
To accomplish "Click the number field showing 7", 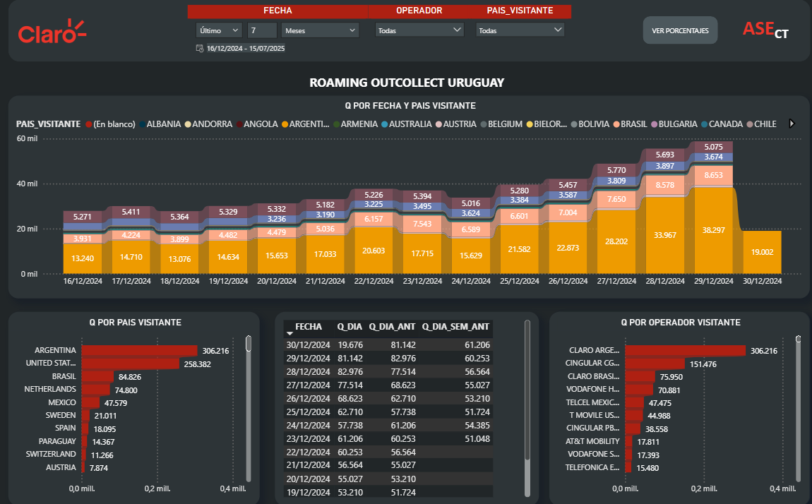I will [262, 30].
